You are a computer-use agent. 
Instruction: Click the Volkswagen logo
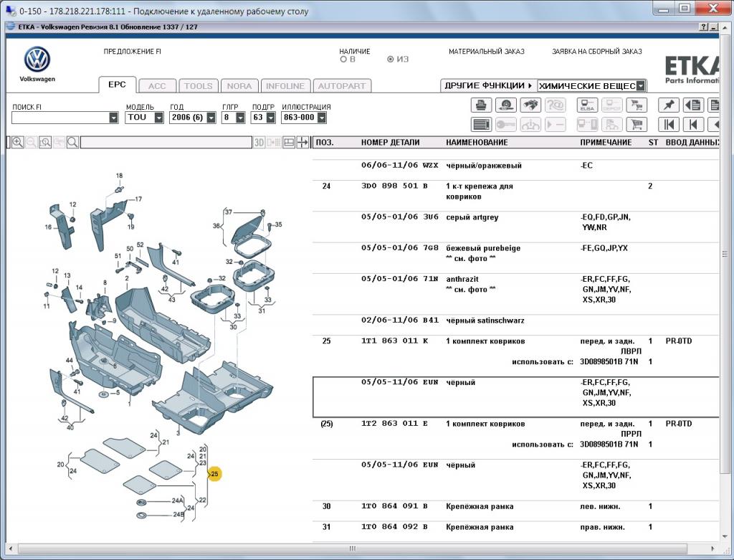coord(37,60)
